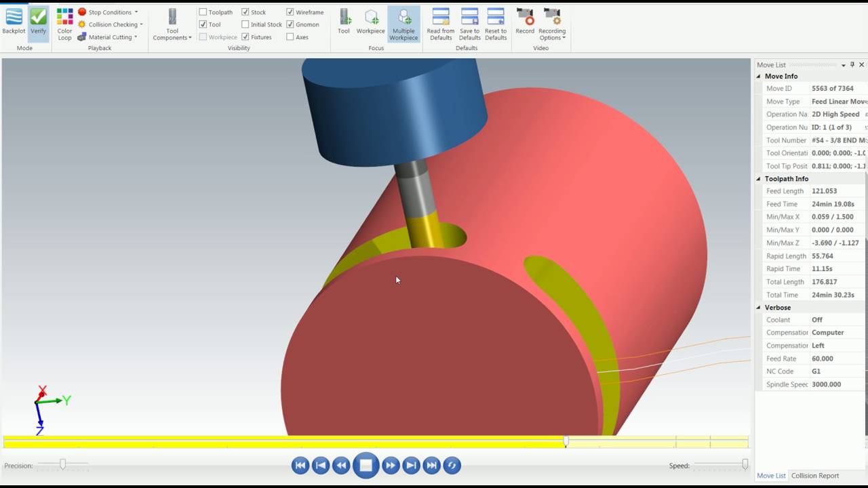Uncheck the Fixtures checkbox
This screenshot has width=868, height=488.
245,37
